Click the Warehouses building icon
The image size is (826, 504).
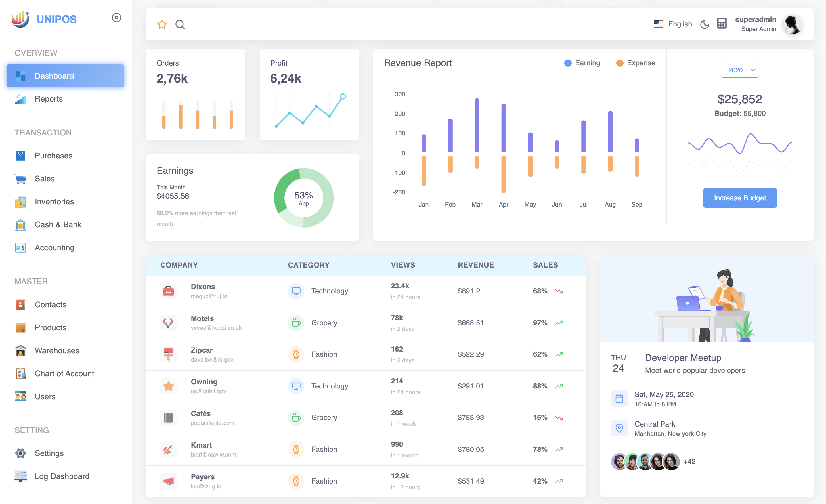[20, 350]
